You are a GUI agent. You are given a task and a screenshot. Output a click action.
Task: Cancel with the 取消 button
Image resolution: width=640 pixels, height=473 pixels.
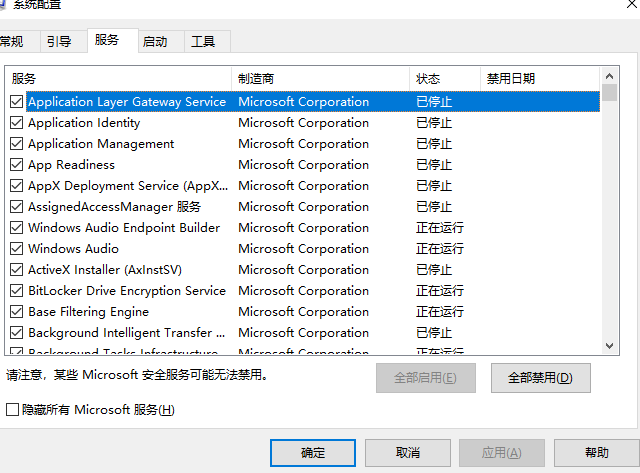[408, 453]
